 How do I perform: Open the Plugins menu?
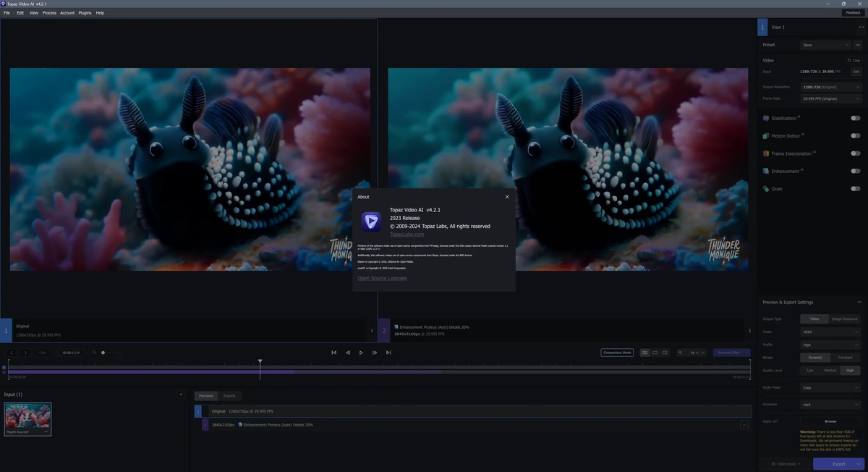[x=85, y=13]
